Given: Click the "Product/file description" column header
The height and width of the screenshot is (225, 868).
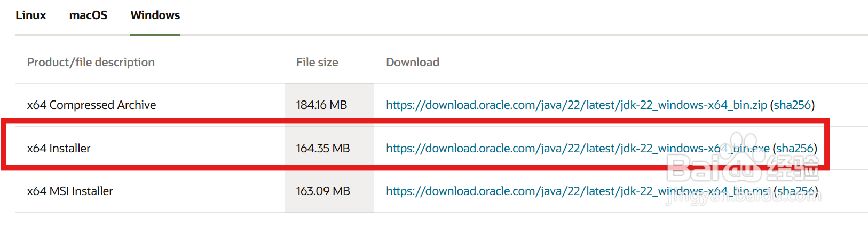Looking at the screenshot, I should click(91, 63).
